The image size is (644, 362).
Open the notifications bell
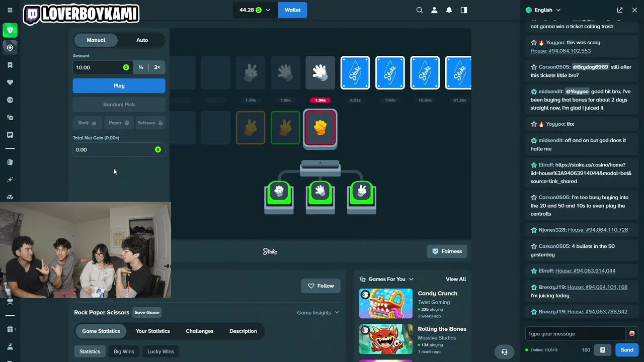tap(449, 10)
